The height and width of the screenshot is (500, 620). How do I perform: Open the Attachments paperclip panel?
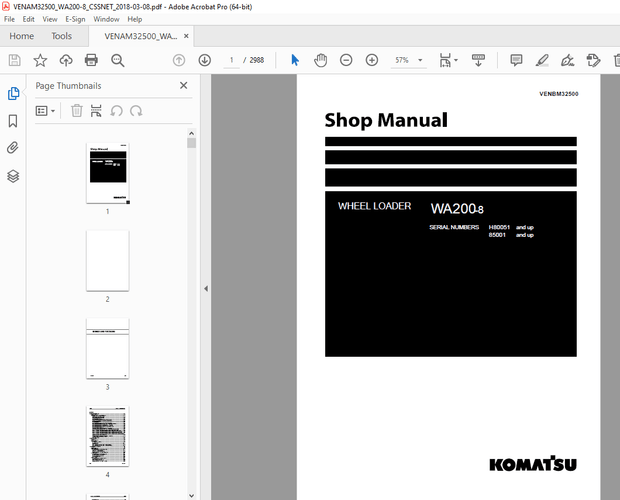coord(13,148)
